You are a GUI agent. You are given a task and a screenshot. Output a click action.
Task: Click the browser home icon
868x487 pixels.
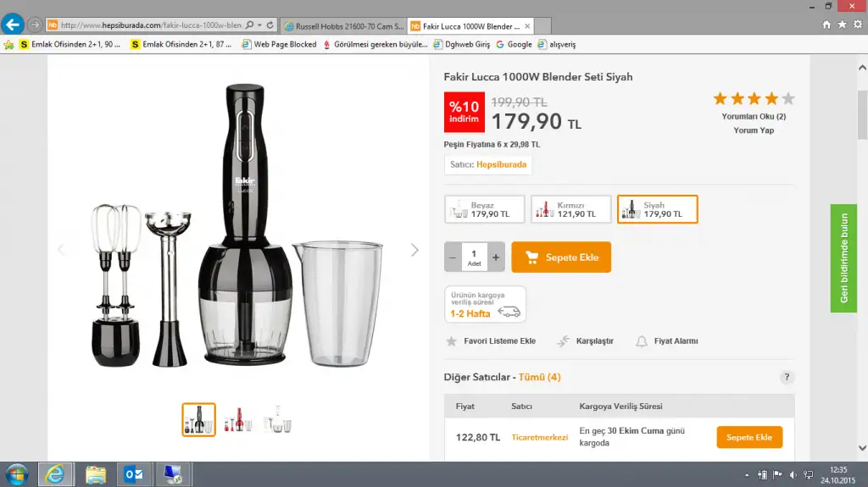click(826, 25)
